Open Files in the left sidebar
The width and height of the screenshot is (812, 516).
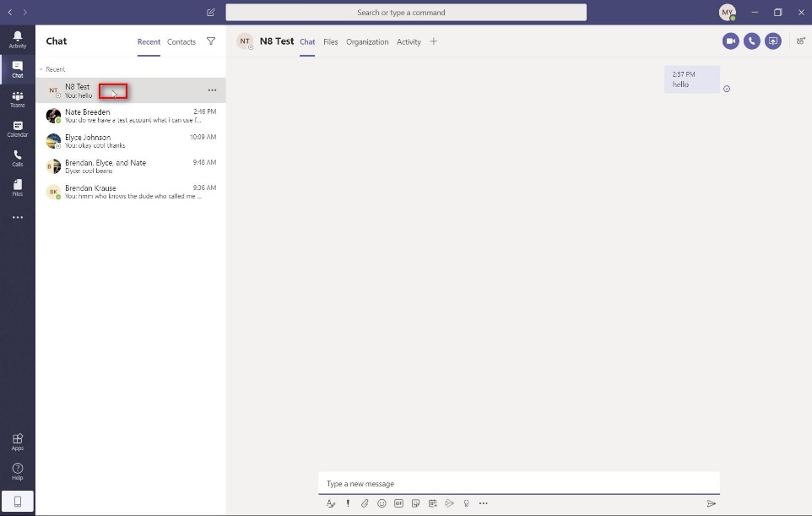coord(18,187)
